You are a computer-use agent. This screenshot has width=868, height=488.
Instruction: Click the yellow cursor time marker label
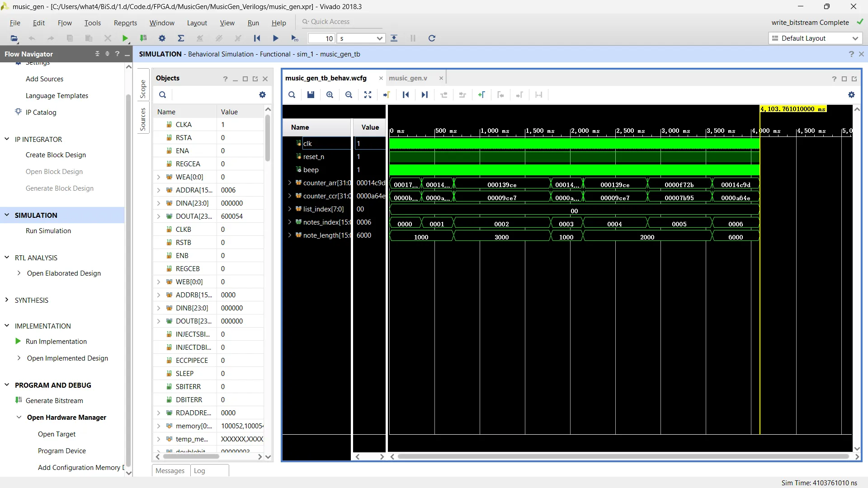(x=793, y=109)
